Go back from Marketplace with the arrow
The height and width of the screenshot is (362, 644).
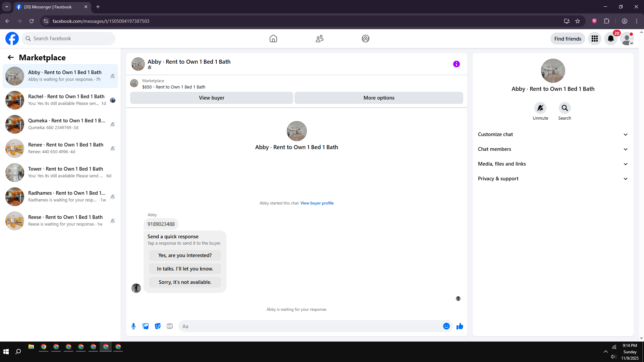click(11, 57)
